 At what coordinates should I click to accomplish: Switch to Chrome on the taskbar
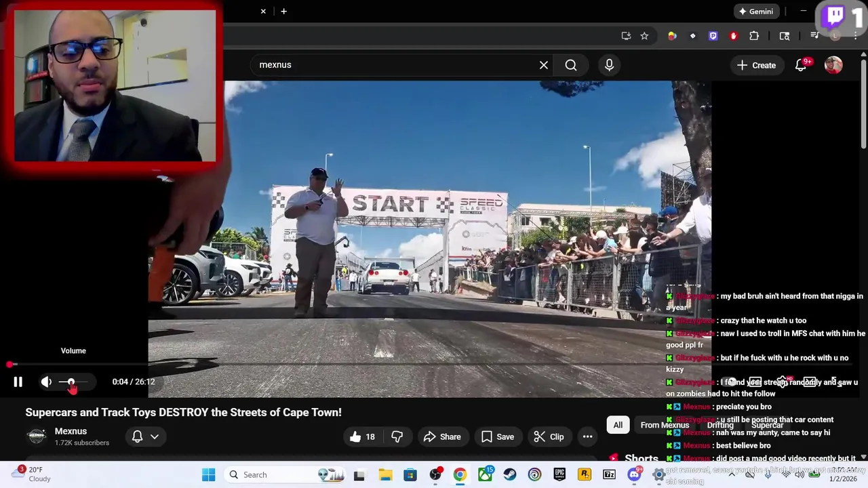pos(460,474)
